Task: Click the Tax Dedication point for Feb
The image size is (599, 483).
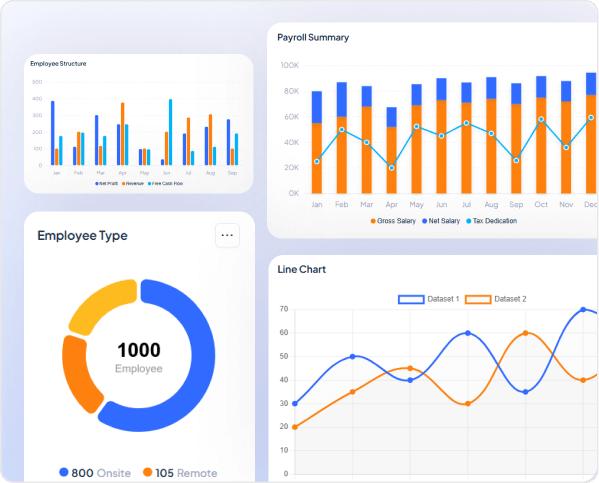Action: [x=342, y=130]
